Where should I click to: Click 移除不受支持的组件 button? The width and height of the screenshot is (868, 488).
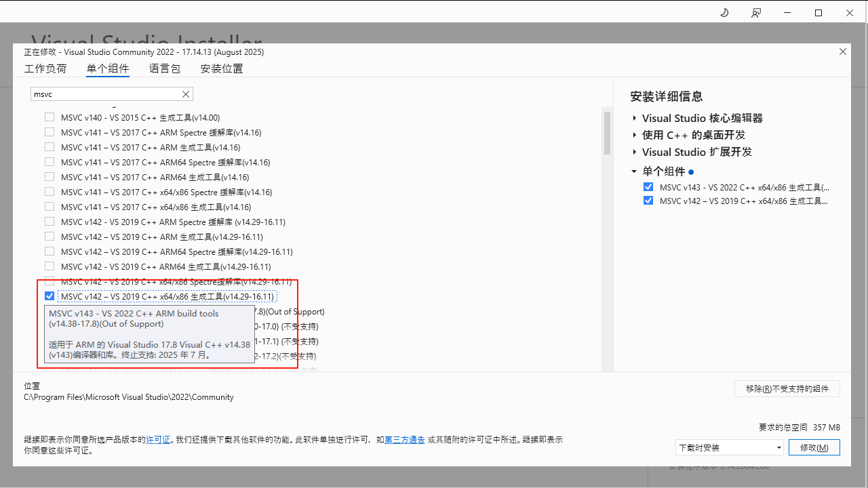pos(787,388)
